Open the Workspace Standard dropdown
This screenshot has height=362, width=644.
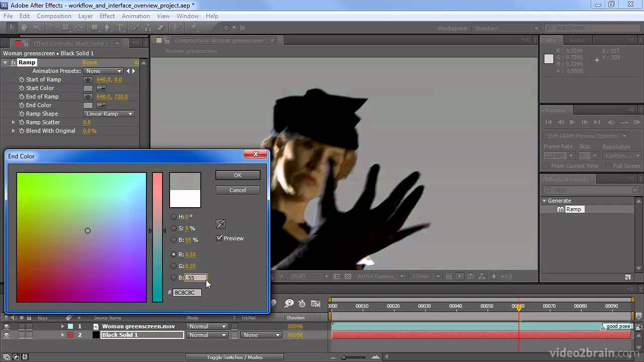(x=506, y=28)
